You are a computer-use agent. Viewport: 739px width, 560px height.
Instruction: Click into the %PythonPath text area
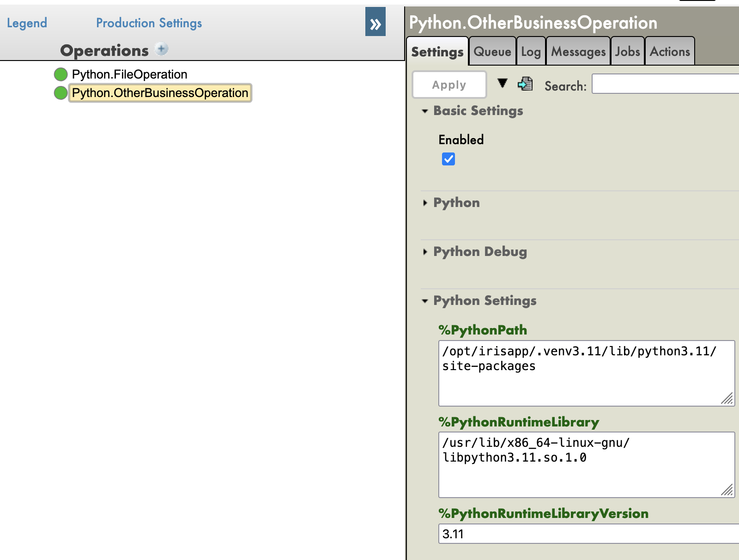point(587,373)
